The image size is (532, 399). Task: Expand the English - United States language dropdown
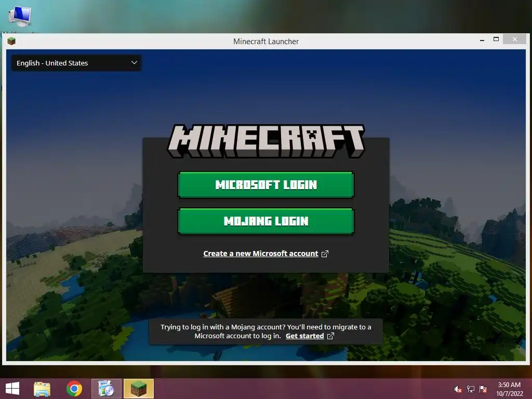pyautogui.click(x=76, y=63)
